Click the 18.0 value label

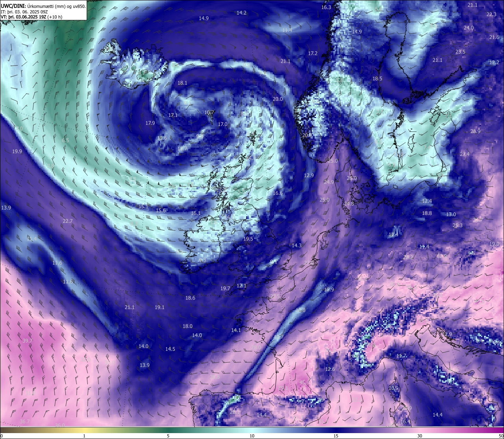[187, 326]
